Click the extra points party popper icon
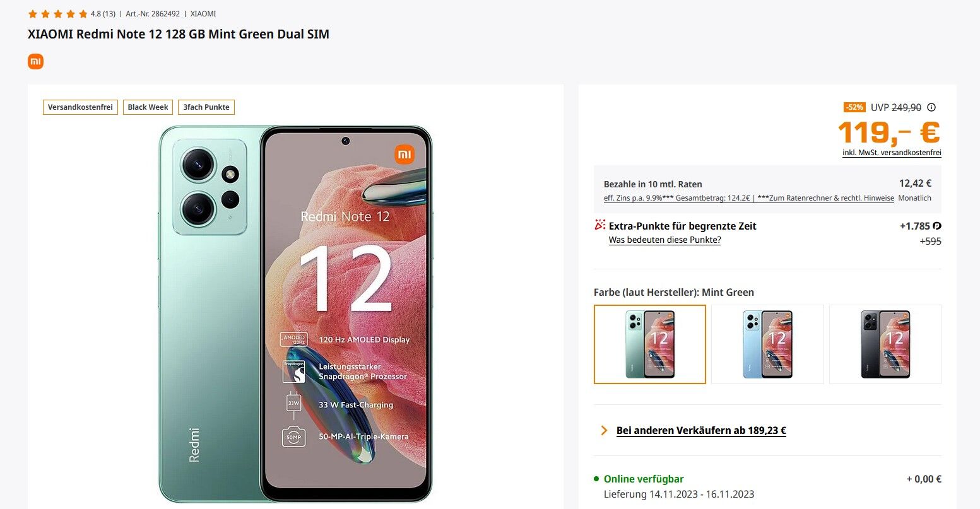Image resolution: width=980 pixels, height=509 pixels. pyautogui.click(x=599, y=225)
